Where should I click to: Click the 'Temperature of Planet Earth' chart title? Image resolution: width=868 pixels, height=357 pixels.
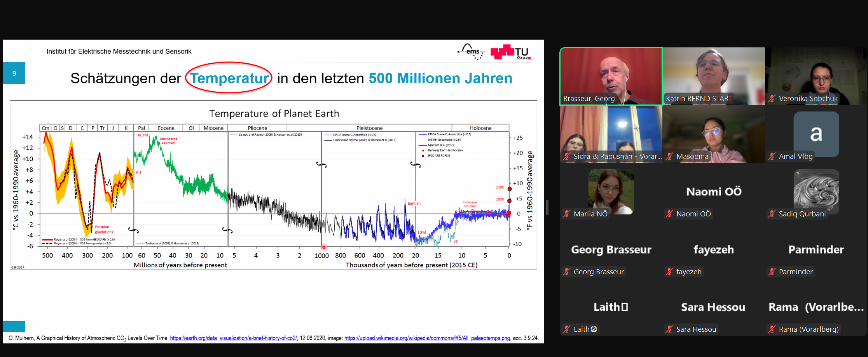[274, 113]
